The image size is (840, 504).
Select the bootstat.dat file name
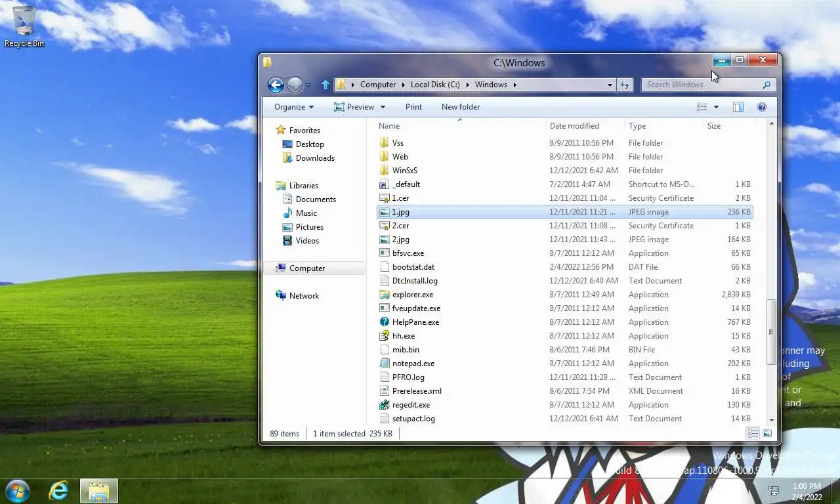[413, 267]
